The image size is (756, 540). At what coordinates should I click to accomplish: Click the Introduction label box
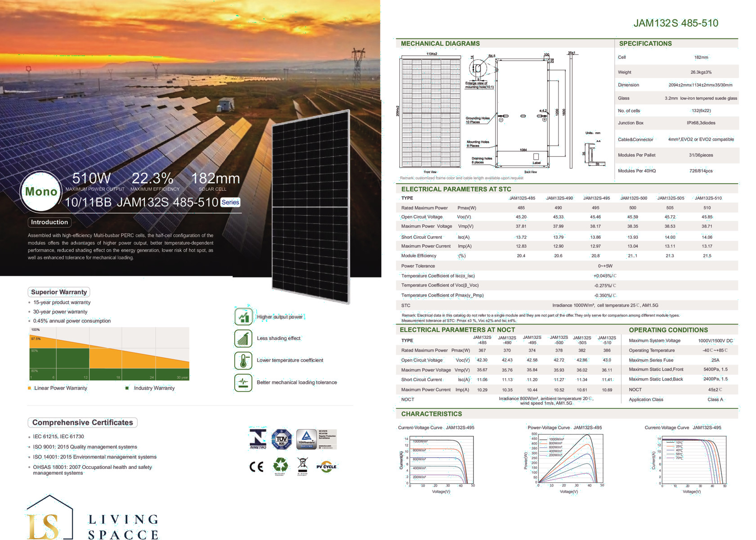point(49,222)
